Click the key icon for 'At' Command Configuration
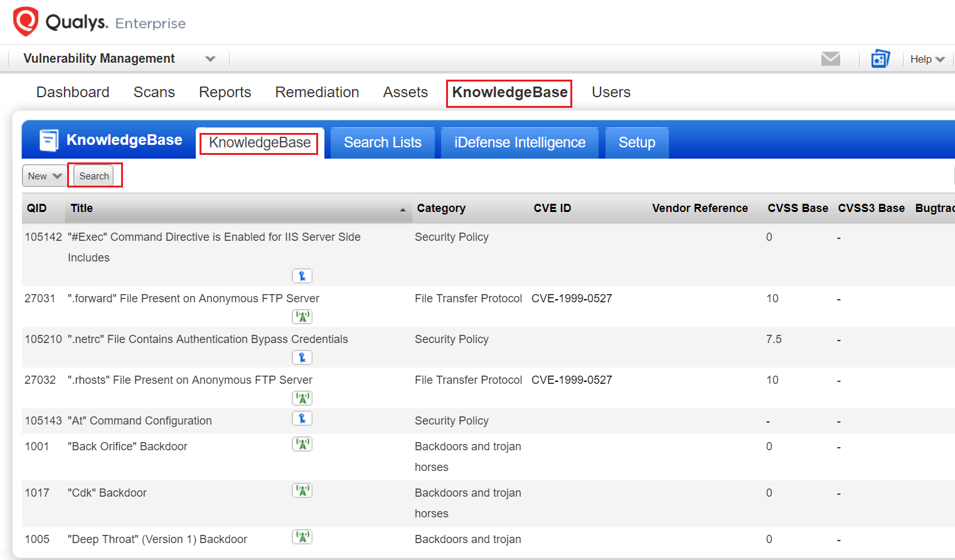The width and height of the screenshot is (955, 560). [302, 418]
